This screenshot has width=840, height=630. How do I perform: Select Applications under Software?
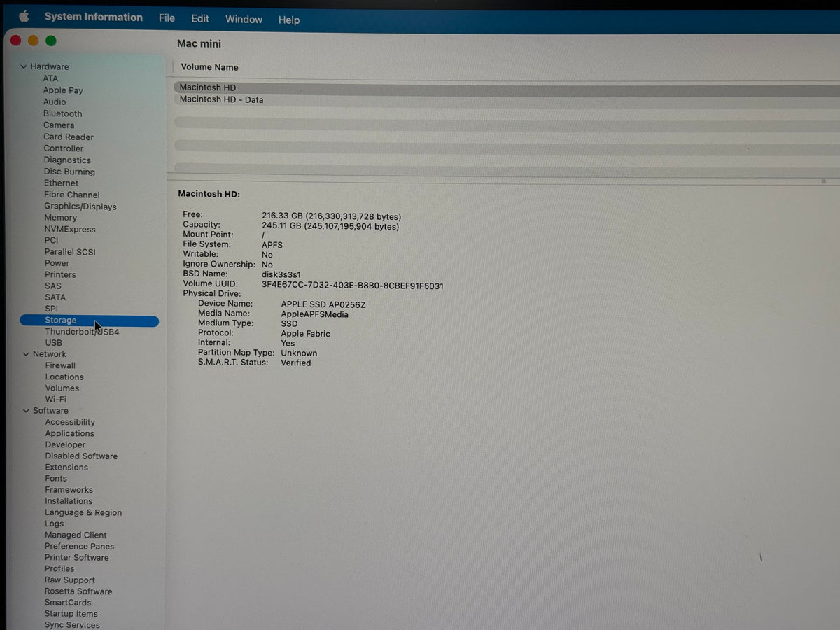pos(70,434)
